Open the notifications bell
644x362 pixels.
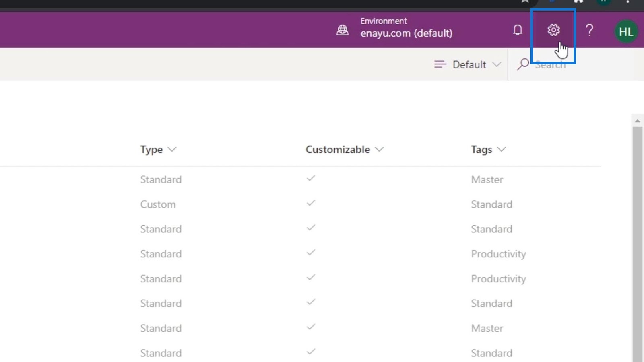pos(518,30)
